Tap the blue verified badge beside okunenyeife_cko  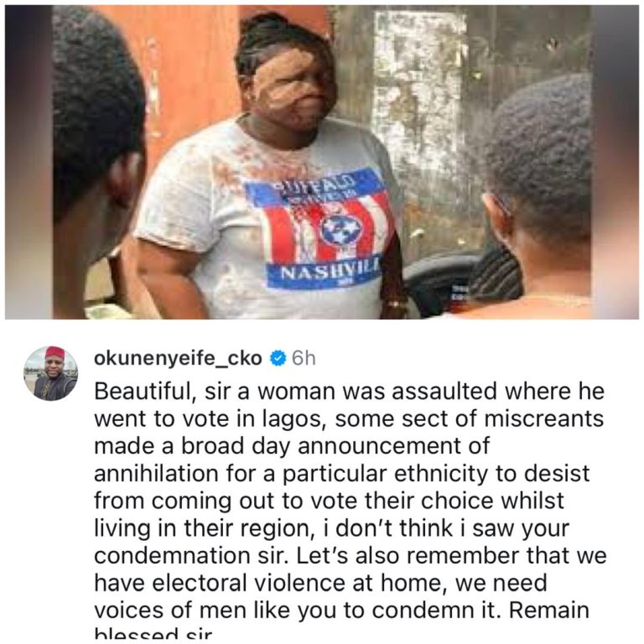(x=278, y=359)
